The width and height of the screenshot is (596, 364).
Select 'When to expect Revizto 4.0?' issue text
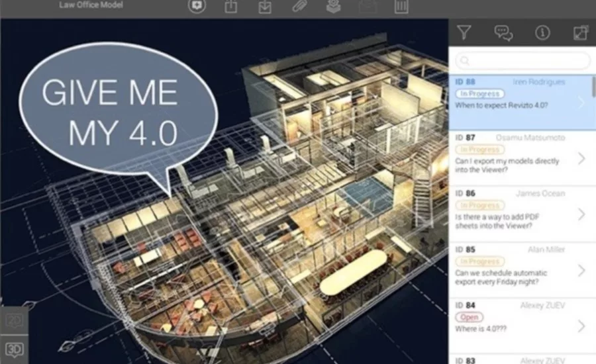click(501, 105)
